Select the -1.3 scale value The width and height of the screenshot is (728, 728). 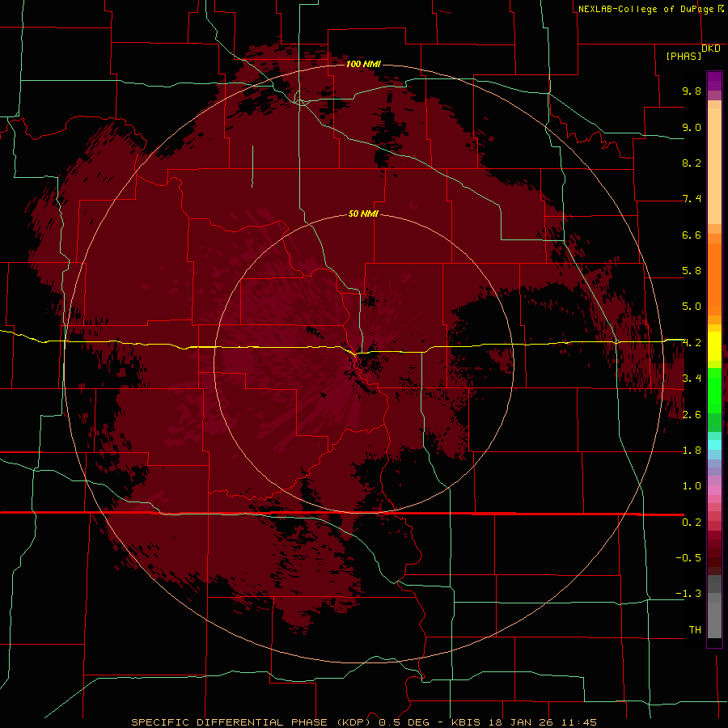pyautogui.click(x=688, y=594)
